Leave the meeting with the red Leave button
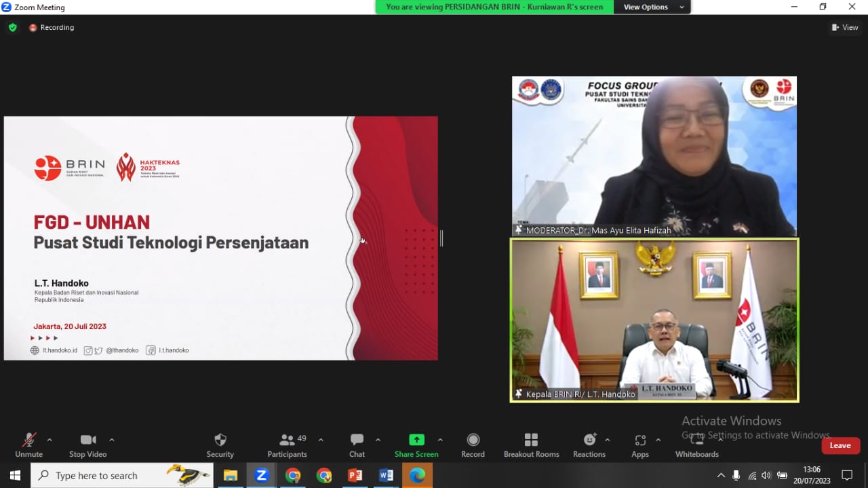This screenshot has width=868, height=488. pyautogui.click(x=841, y=445)
